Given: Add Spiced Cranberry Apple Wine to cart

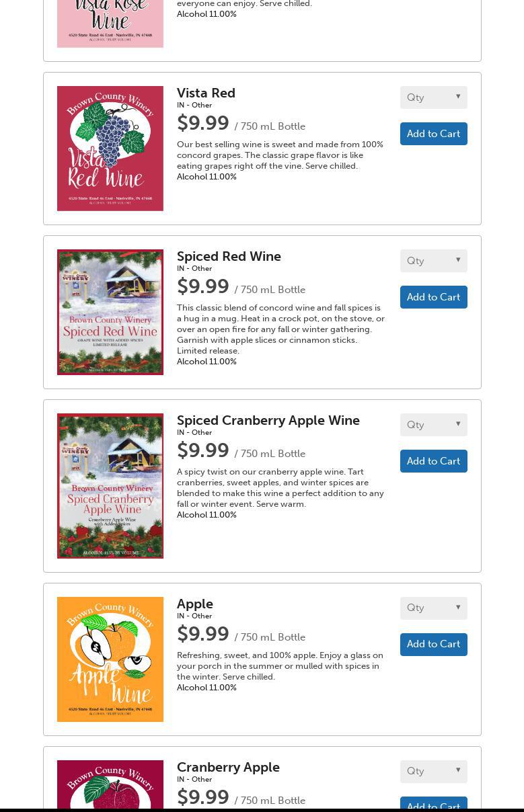Looking at the screenshot, I should [433, 461].
